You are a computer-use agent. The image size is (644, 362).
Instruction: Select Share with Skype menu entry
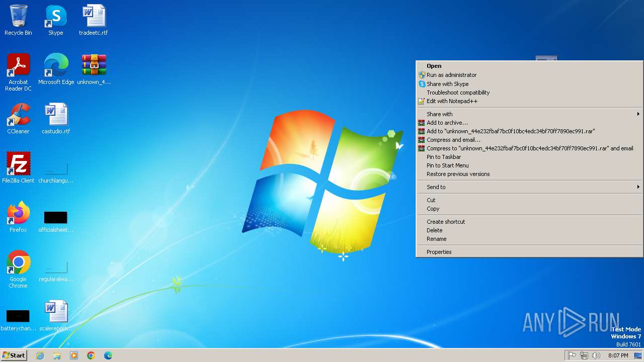click(529, 84)
